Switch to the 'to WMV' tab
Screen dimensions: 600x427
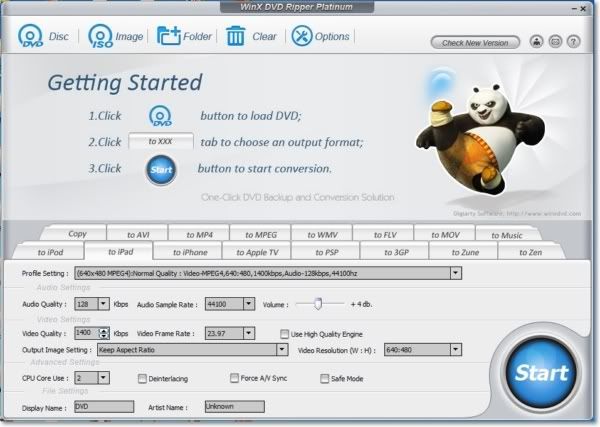coord(322,234)
